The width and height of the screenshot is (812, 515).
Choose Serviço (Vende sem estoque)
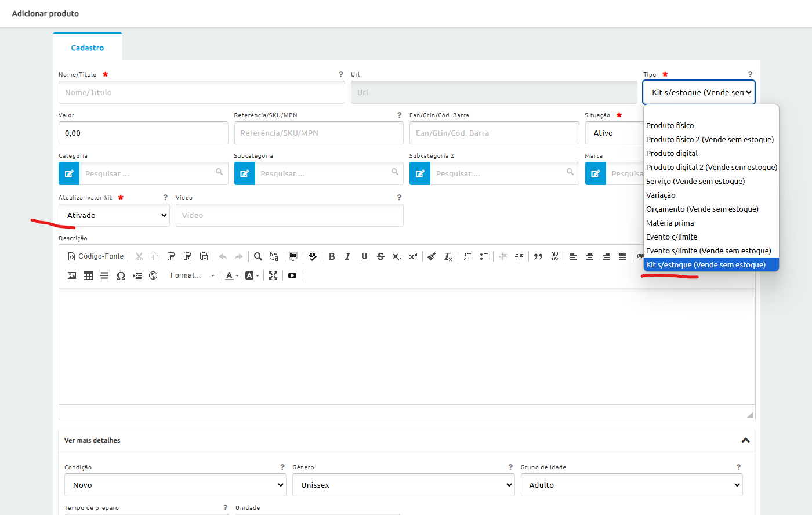point(711,181)
